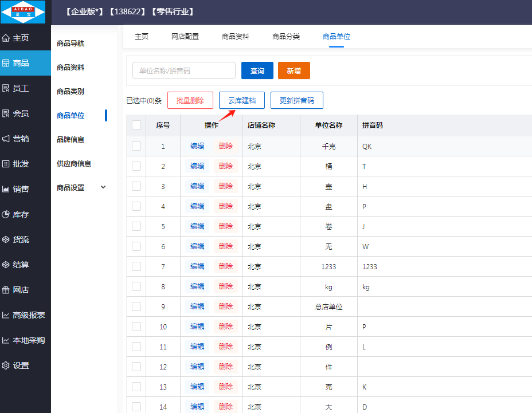Tick the checkbox for row 7 unit 1233
The width and height of the screenshot is (532, 413).
(136, 266)
